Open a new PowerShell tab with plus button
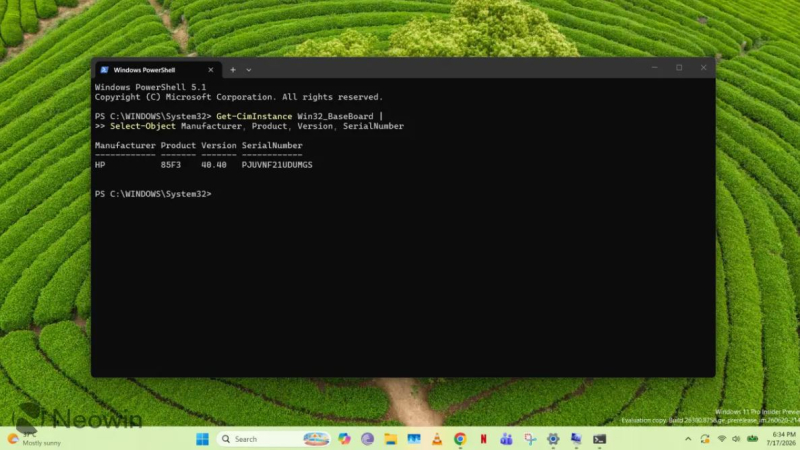This screenshot has height=450, width=800. coord(233,70)
